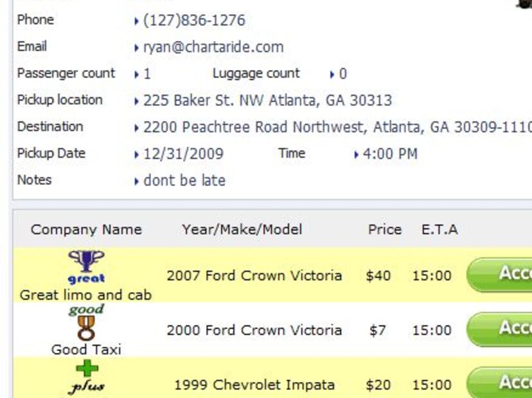The width and height of the screenshot is (532, 398).
Task: Click the ryan@chartaride.com email address
Action: [213, 48]
